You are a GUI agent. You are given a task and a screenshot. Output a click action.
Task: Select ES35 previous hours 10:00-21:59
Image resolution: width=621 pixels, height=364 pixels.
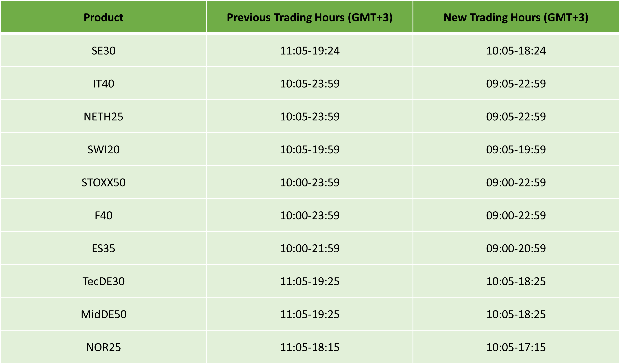point(310,248)
